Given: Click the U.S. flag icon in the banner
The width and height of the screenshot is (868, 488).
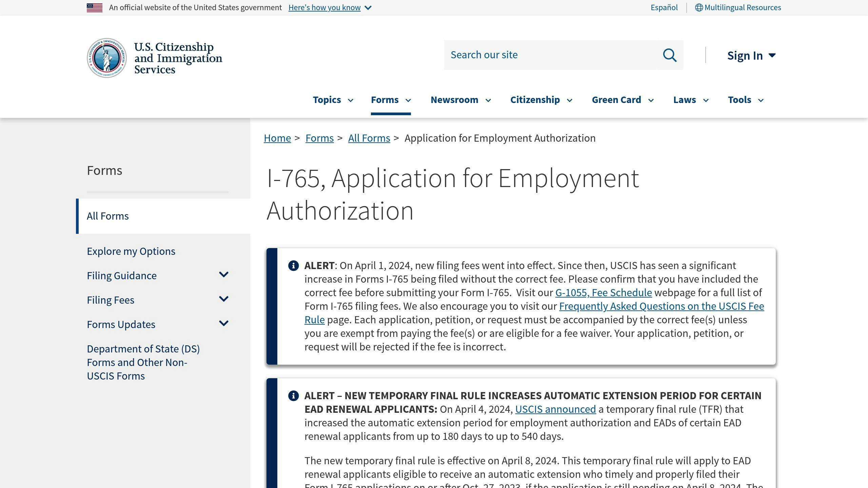Looking at the screenshot, I should pyautogui.click(x=95, y=7).
